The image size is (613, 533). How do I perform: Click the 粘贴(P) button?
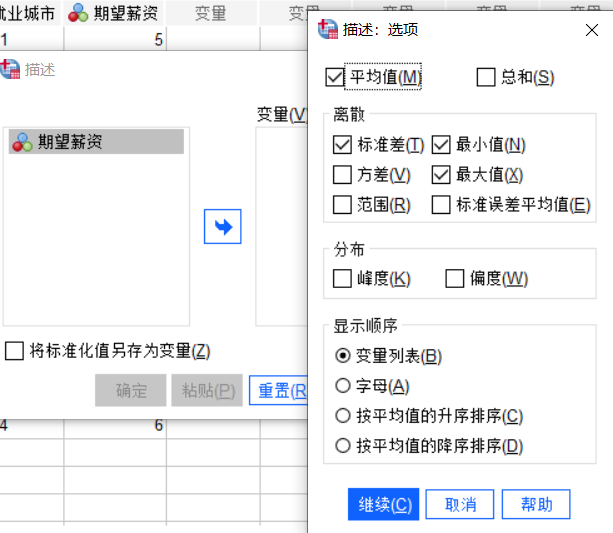pyautogui.click(x=207, y=390)
